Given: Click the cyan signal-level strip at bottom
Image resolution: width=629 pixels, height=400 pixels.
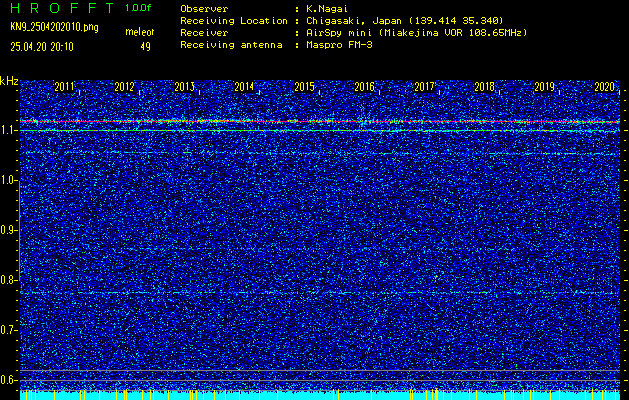Looking at the screenshot, I should pos(320,395).
